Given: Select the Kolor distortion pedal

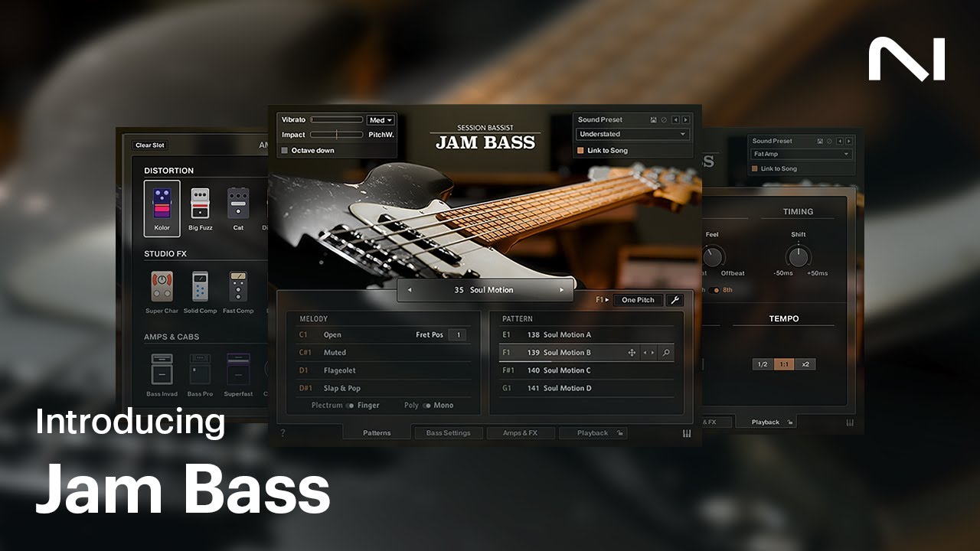Looking at the screenshot, I should (x=162, y=208).
